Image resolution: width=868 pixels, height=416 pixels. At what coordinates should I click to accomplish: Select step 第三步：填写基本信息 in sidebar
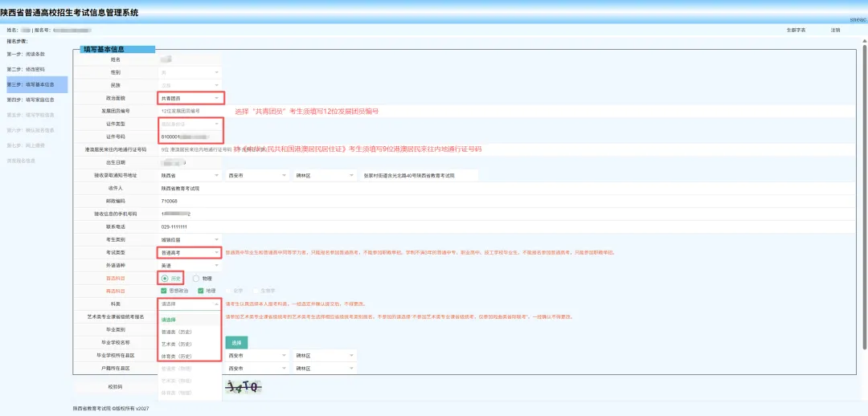click(36, 84)
